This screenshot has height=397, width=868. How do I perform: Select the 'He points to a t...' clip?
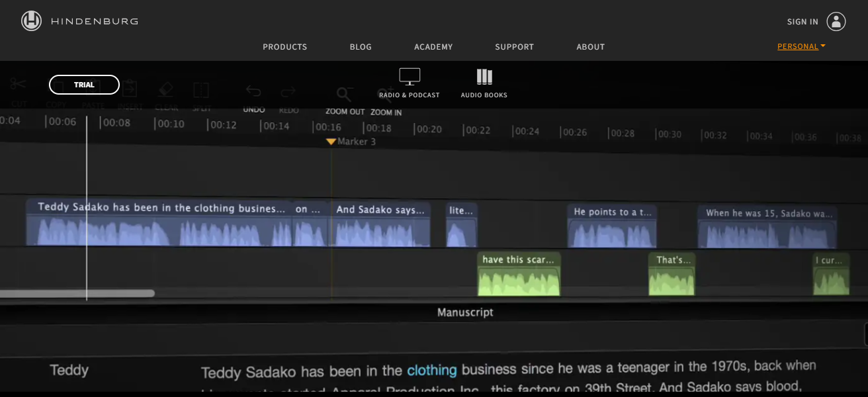tap(612, 226)
